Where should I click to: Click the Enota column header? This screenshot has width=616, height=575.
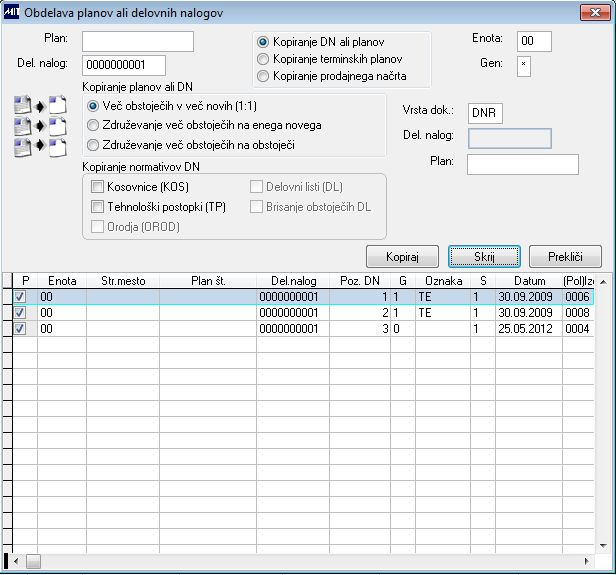(62, 281)
